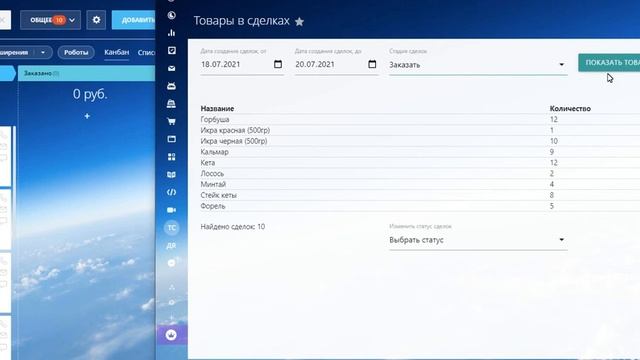Image resolution: width=640 pixels, height=360 pixels.
Task: Select the Кета row
Action: pyautogui.click(x=420, y=163)
